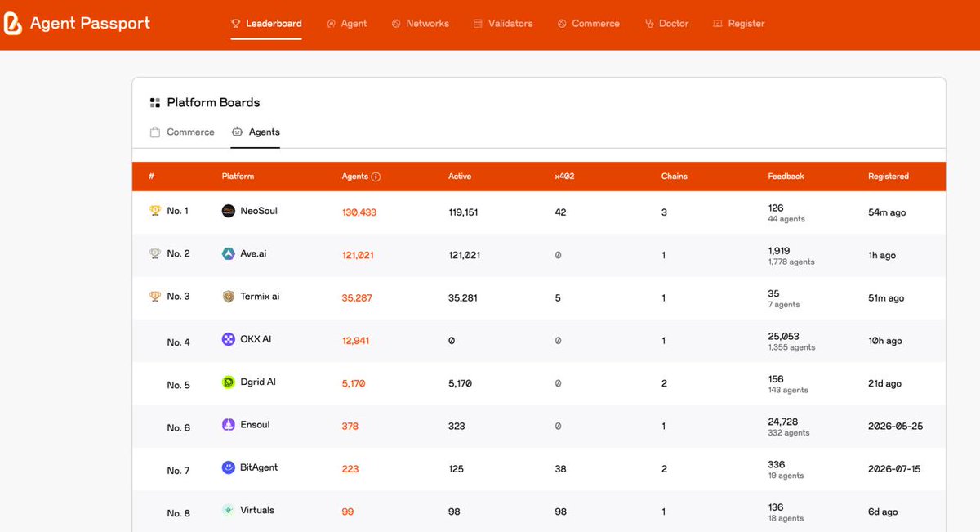Click Ensoul feedback value 24,728
The height and width of the screenshot is (532, 980).
(783, 422)
